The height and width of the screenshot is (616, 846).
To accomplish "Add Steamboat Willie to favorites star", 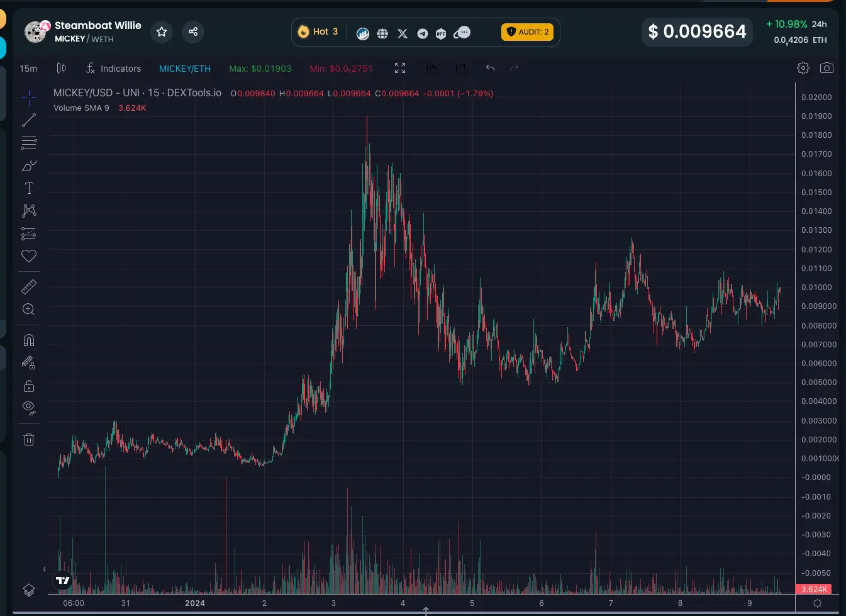I will click(162, 31).
